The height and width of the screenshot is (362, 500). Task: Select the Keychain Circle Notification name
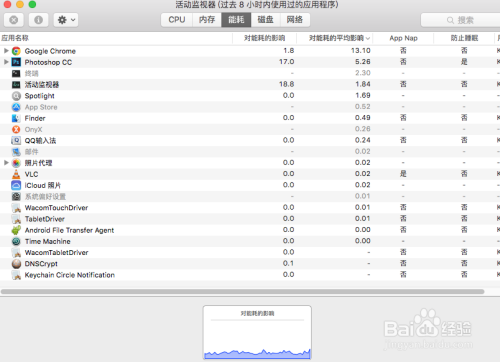(70, 275)
